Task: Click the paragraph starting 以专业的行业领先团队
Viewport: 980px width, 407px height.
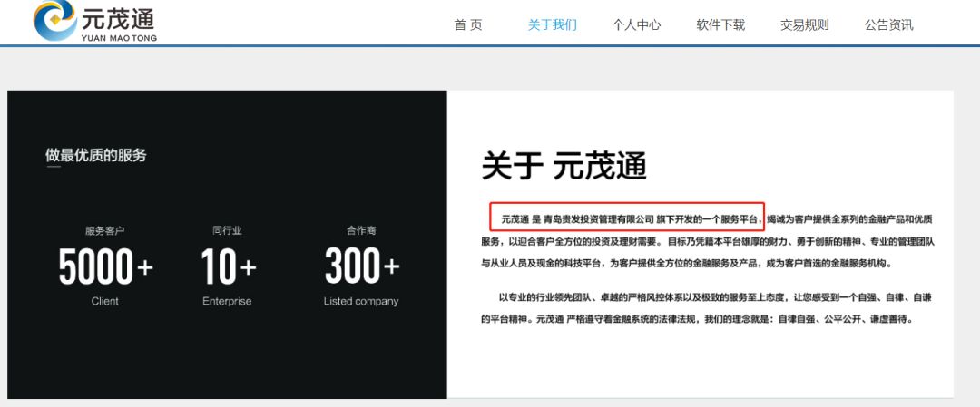Action: [x=708, y=308]
